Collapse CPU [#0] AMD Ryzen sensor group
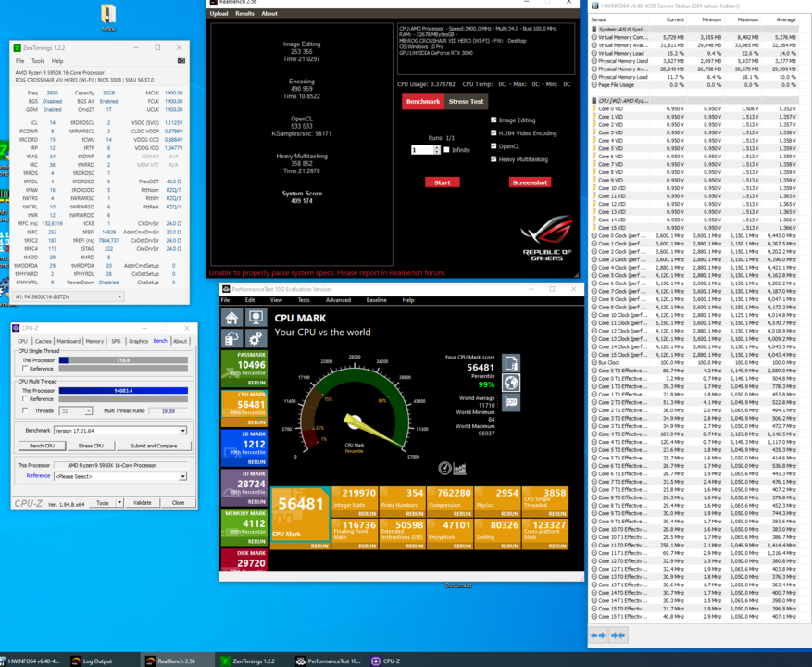812x667 pixels. click(x=594, y=101)
